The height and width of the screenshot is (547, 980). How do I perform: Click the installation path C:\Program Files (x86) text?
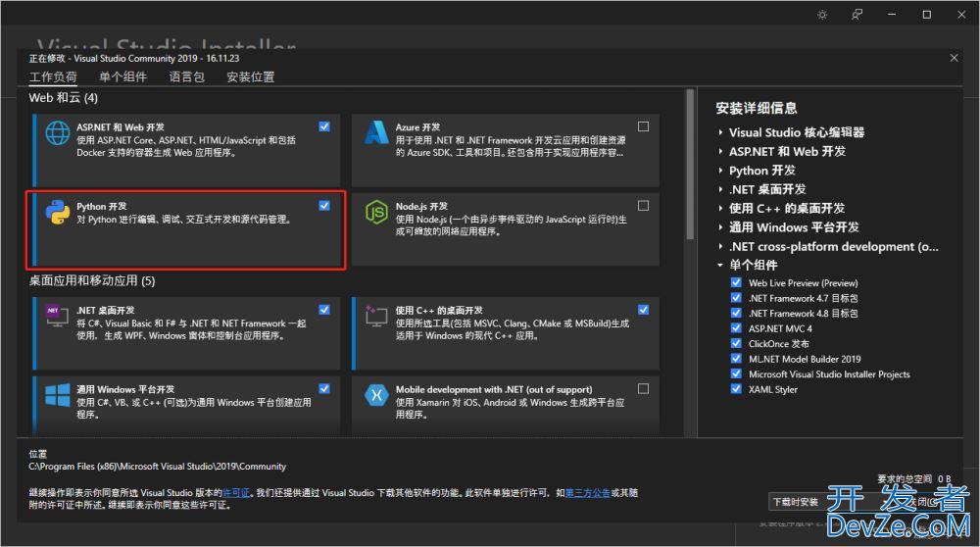(158, 467)
